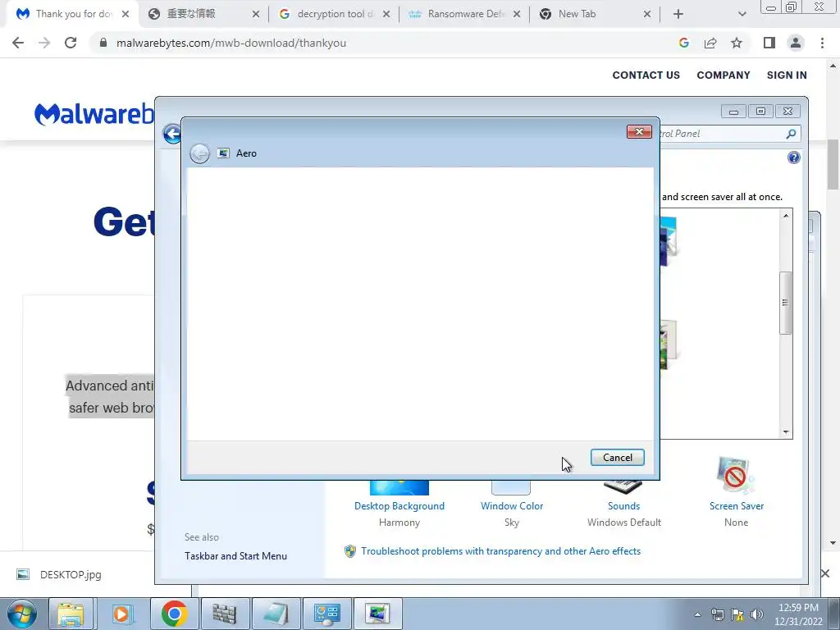Click the Chrome taskbar icon
Image resolution: width=840 pixels, height=630 pixels.
[x=174, y=614]
